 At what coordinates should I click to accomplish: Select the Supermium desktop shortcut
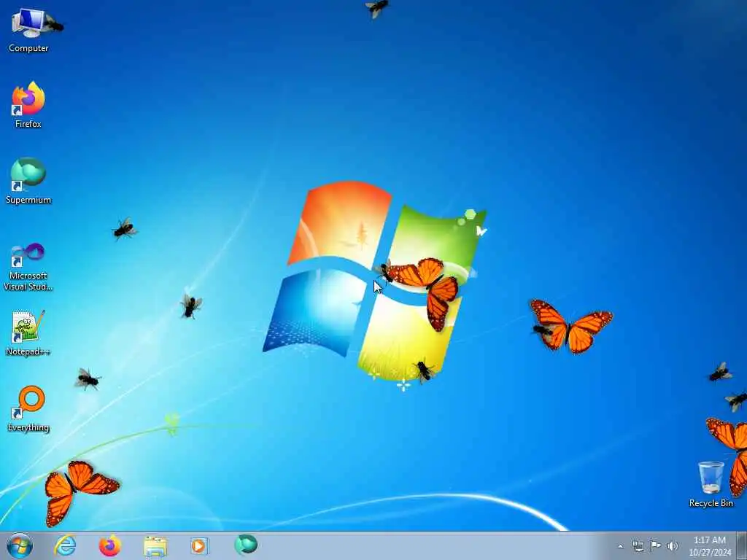point(28,181)
